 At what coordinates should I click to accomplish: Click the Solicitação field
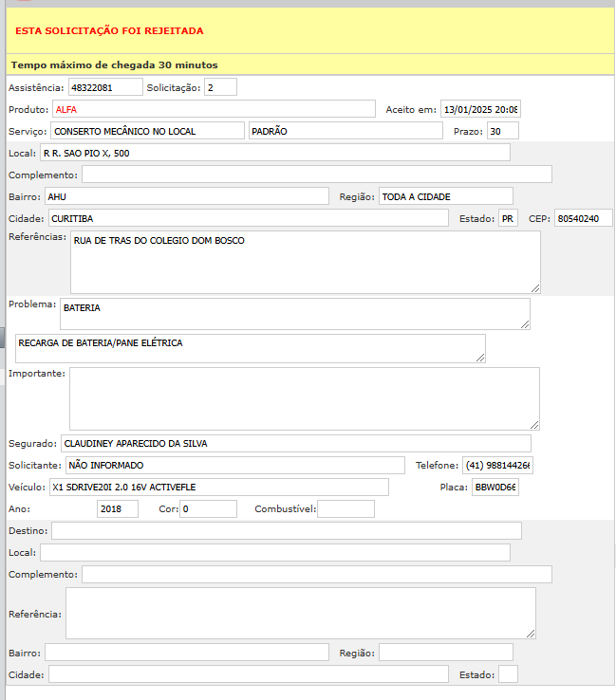220,87
